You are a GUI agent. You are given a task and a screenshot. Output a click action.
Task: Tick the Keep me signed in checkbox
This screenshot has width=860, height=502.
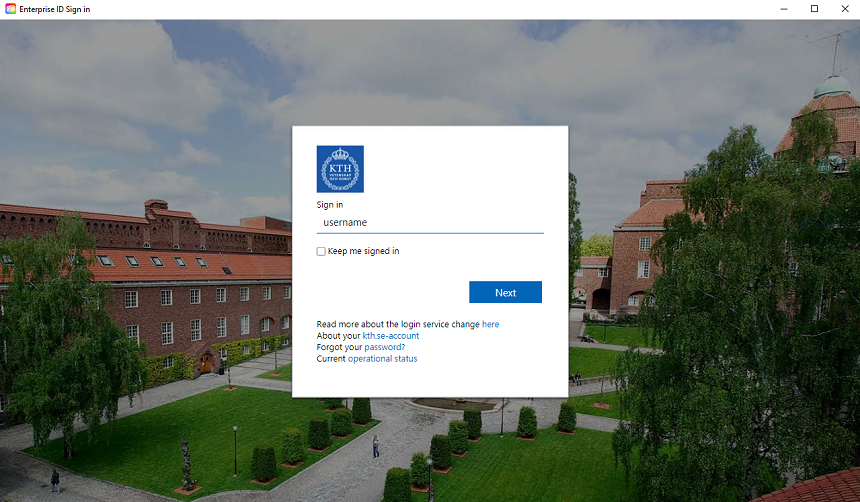(321, 251)
